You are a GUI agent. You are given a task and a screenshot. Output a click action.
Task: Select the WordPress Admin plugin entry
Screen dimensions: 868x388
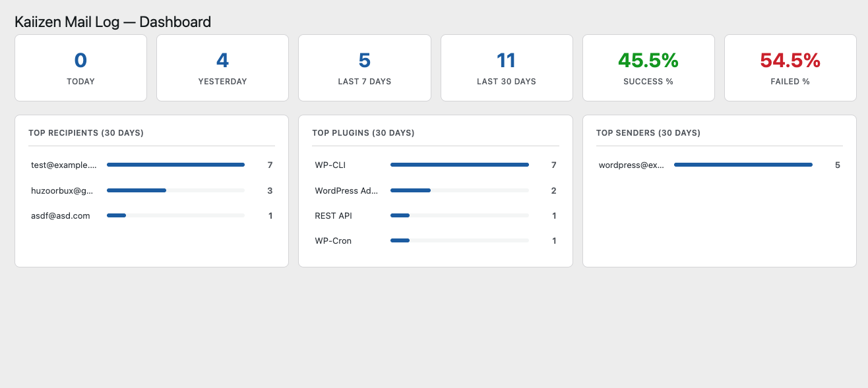[x=435, y=190]
